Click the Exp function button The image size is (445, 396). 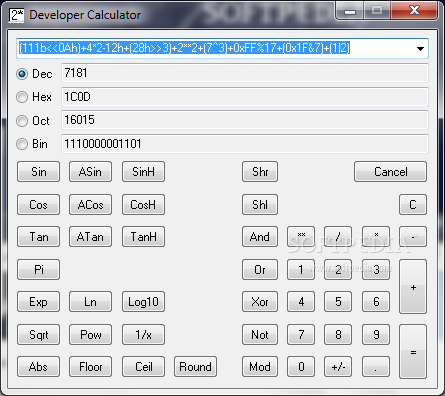(39, 302)
